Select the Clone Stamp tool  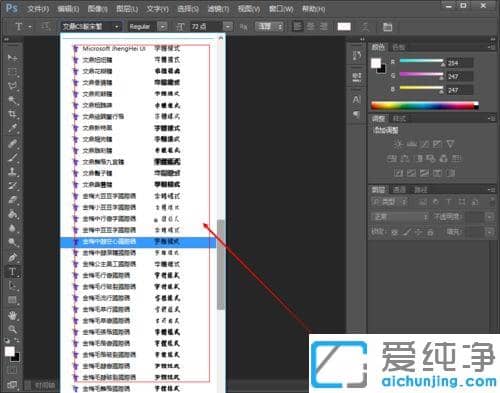(13, 172)
